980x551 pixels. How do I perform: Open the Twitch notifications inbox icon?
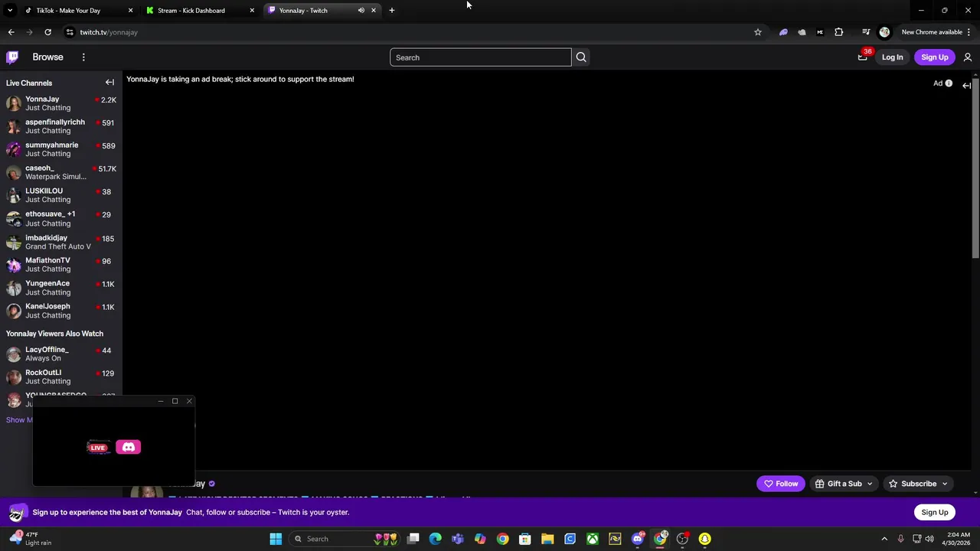[863, 57]
